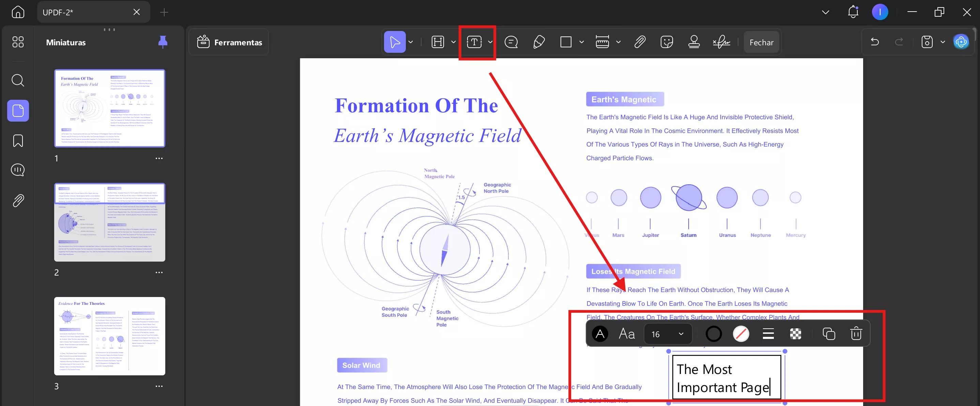Open the search panel in left sidebar
This screenshot has height=406, width=980.
(18, 80)
